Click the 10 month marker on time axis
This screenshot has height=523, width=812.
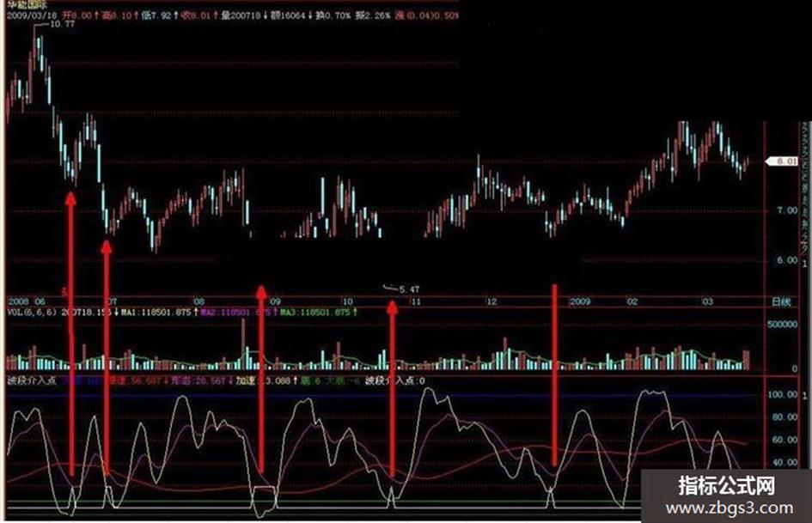pos(347,301)
